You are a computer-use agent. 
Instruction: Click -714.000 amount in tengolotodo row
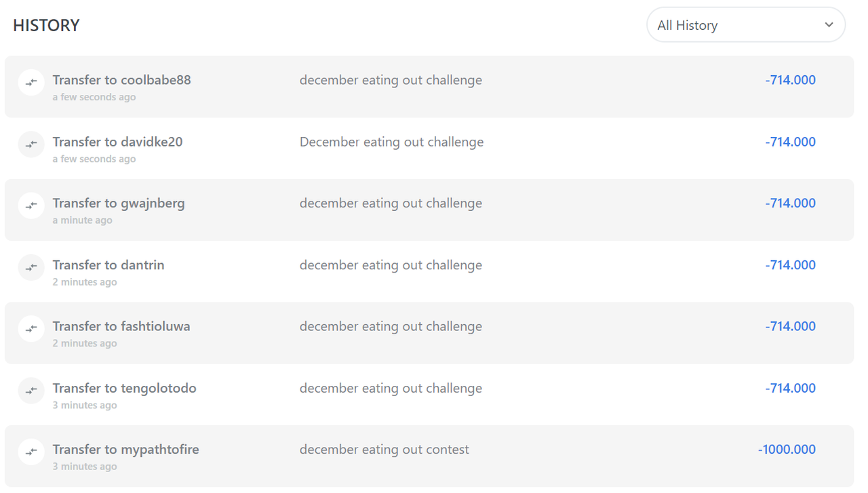pos(791,389)
